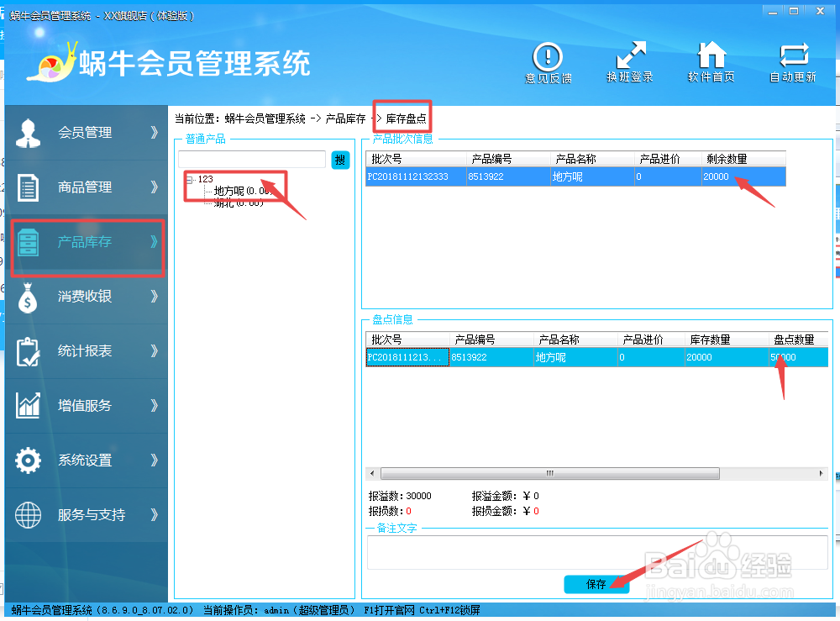
Task: Click the 搜 search button
Action: [340, 160]
